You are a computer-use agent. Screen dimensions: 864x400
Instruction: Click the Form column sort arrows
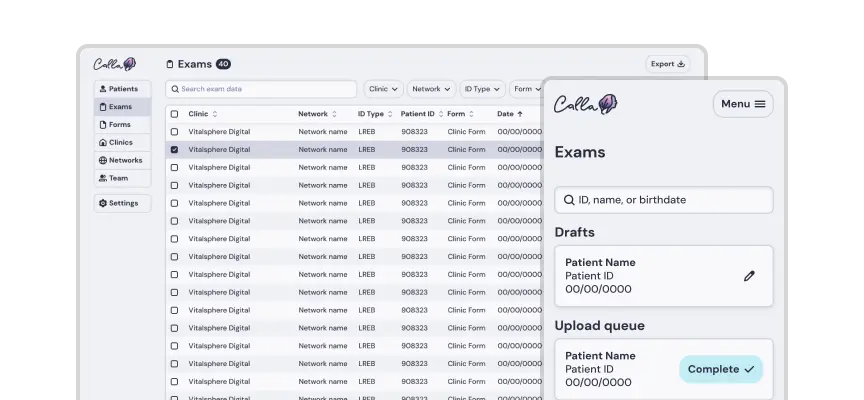[x=473, y=114]
